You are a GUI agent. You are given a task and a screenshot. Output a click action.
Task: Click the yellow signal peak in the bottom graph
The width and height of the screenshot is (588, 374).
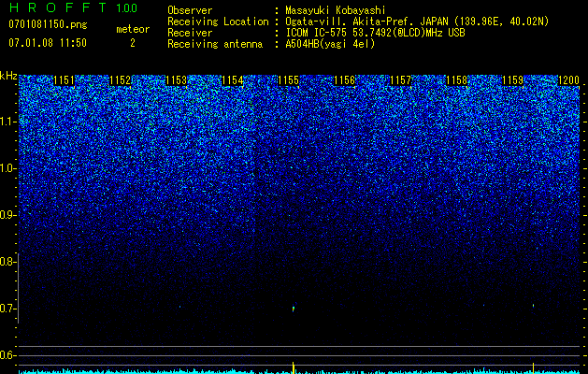pos(294,367)
